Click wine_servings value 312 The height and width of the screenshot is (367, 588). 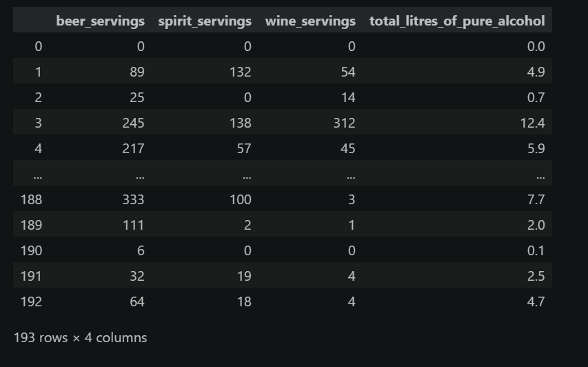tap(344, 123)
